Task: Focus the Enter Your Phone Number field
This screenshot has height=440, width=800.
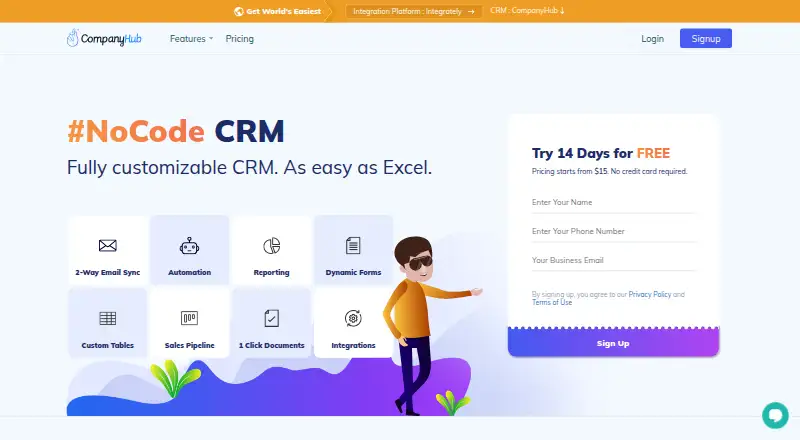Action: point(613,231)
